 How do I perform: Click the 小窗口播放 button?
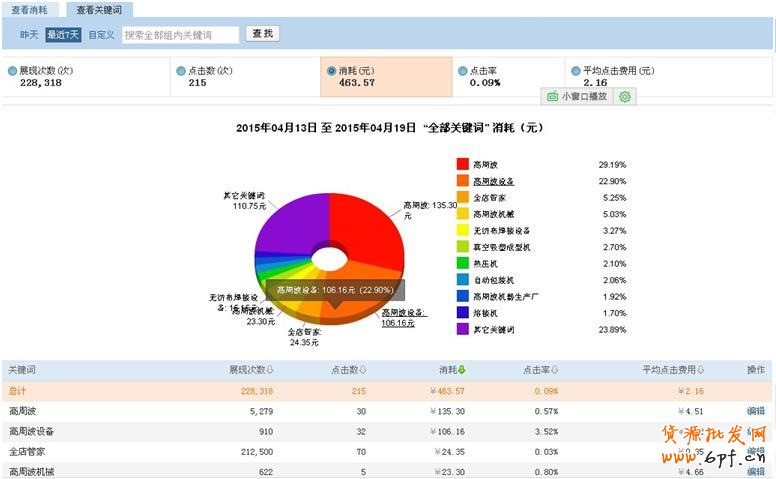pos(578,96)
